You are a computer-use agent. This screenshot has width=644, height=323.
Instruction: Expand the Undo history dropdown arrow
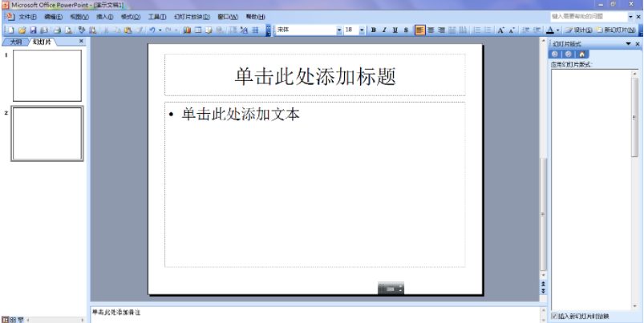160,30
